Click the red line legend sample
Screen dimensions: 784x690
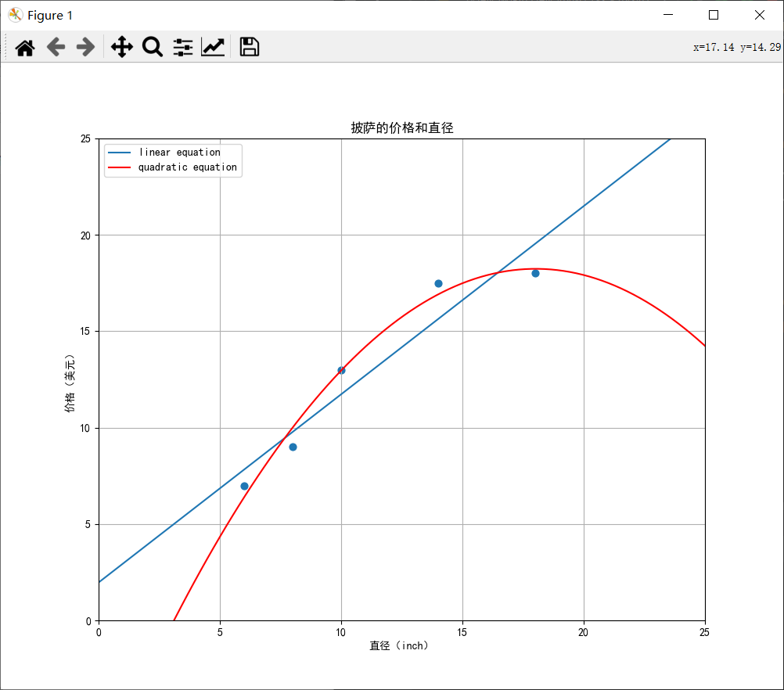point(119,167)
